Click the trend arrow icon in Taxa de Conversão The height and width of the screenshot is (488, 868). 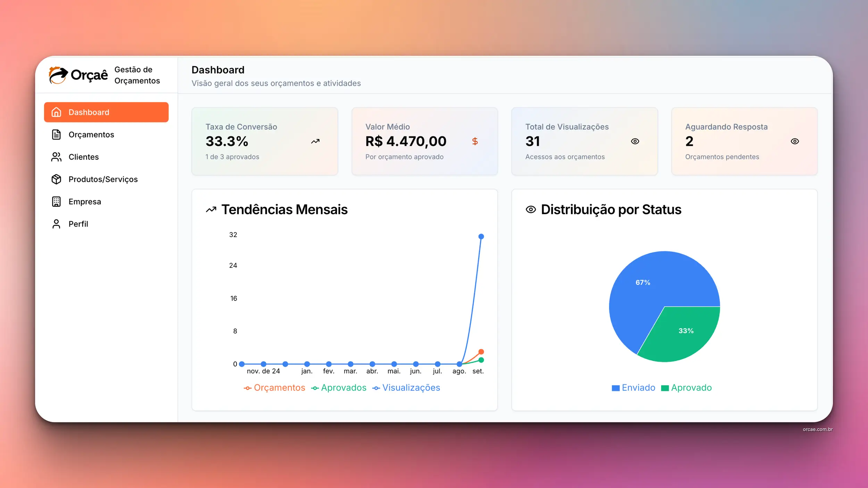tap(315, 141)
